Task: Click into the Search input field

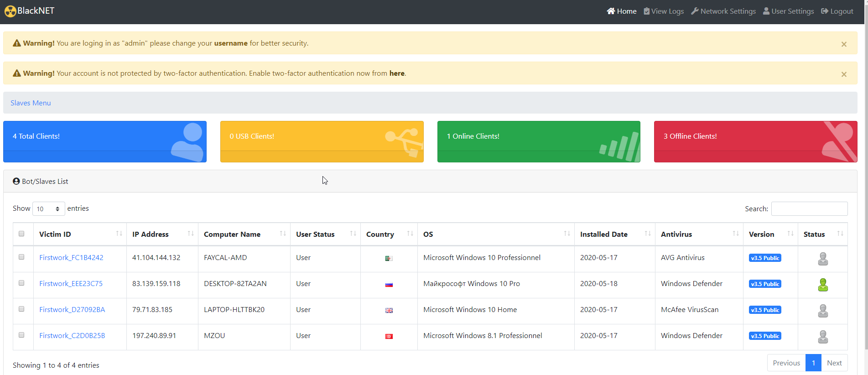Action: pos(809,208)
